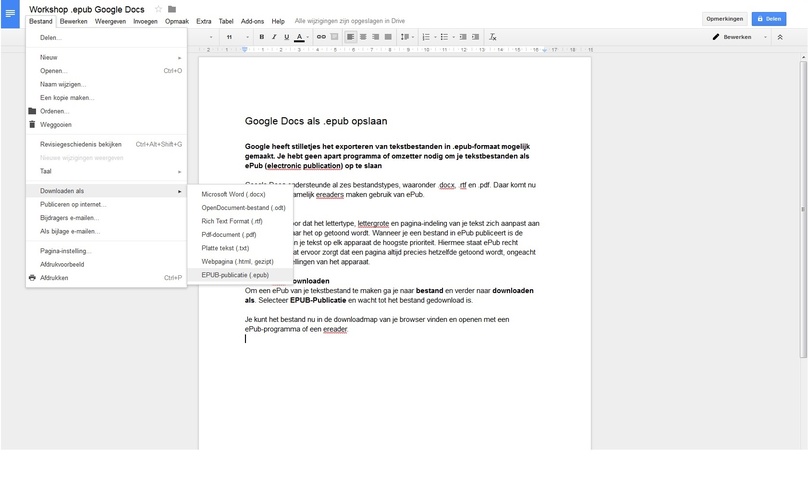Choose Bijdragers e-mailen...
808x503 pixels.
pos(106,217)
